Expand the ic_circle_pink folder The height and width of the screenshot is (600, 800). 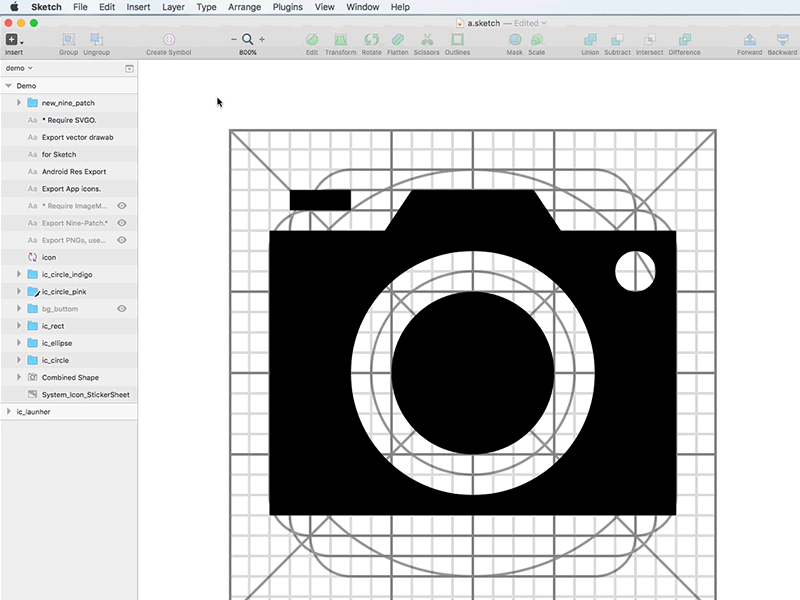tap(19, 291)
